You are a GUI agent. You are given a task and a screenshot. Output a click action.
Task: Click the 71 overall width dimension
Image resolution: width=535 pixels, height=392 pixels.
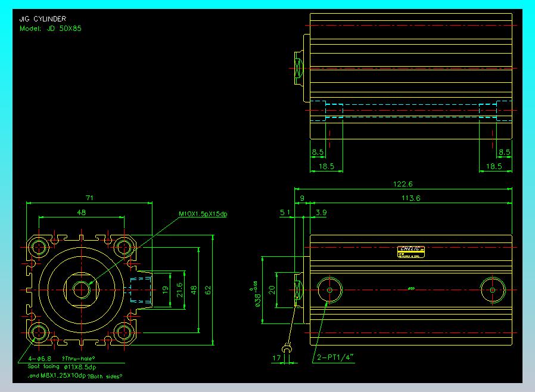coord(89,198)
